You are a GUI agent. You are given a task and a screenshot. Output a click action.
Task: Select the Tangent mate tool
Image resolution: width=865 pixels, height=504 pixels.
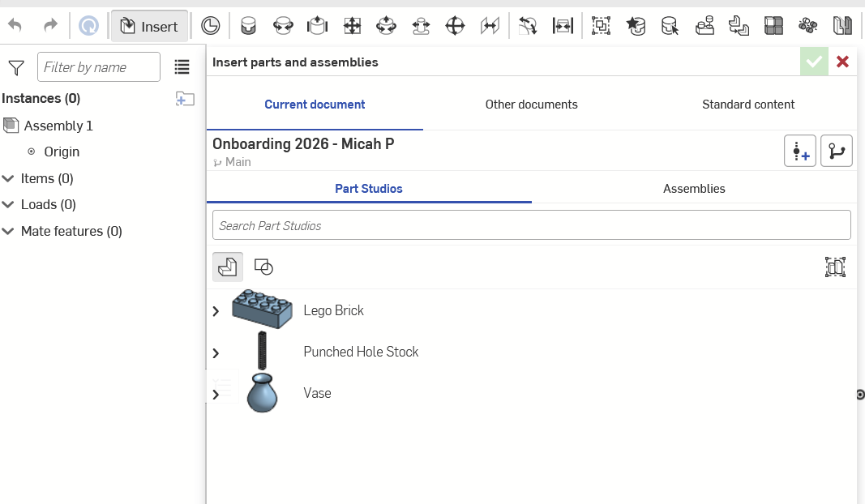pyautogui.click(x=528, y=25)
